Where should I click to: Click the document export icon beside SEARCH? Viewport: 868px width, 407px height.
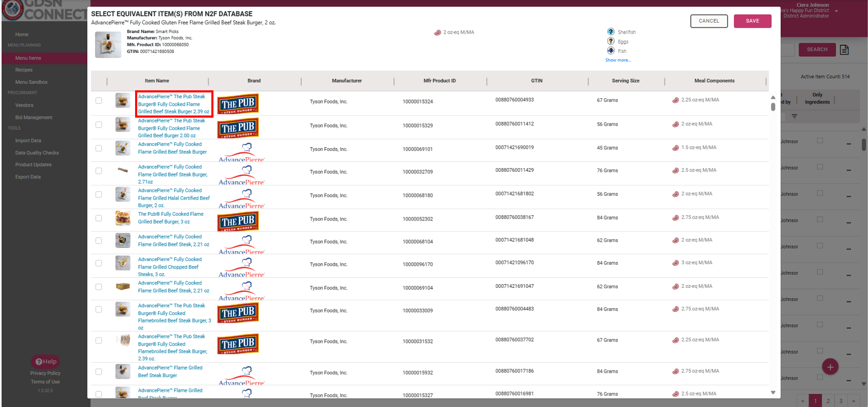coord(844,50)
